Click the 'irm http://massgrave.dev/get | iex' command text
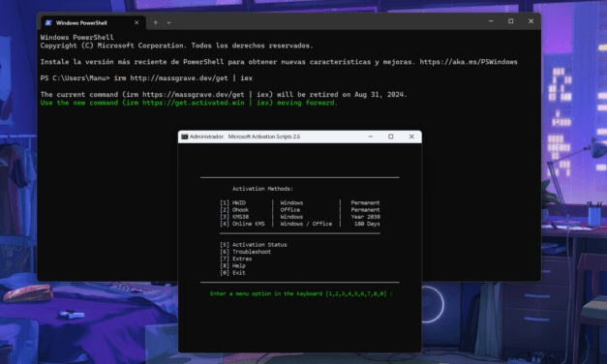The height and width of the screenshot is (364, 607). [183, 78]
